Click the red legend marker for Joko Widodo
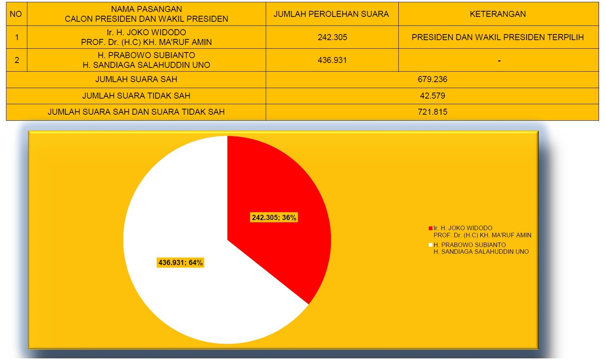 click(431, 228)
